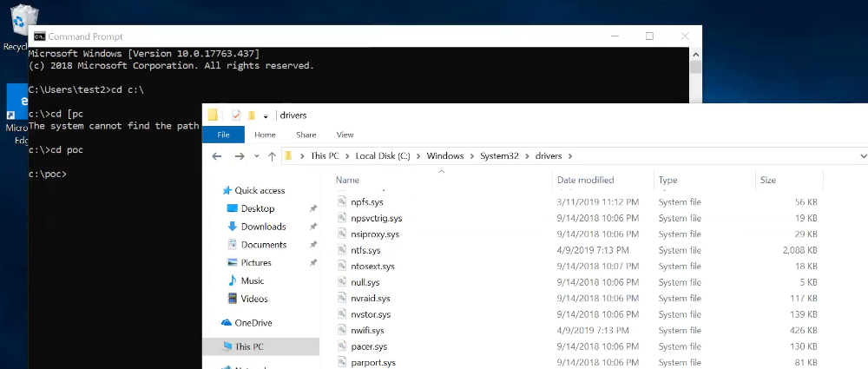868x369 pixels.
Task: Go up one folder level arrow
Action: coord(272,156)
